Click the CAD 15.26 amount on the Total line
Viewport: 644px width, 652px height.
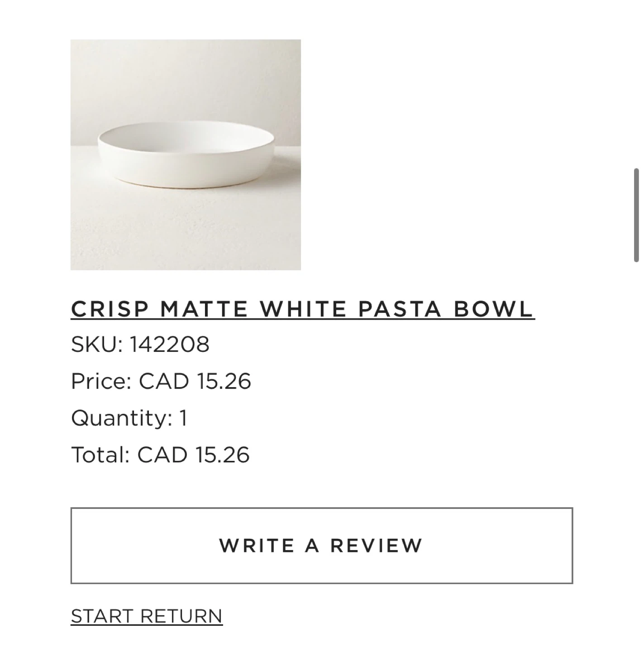(194, 455)
